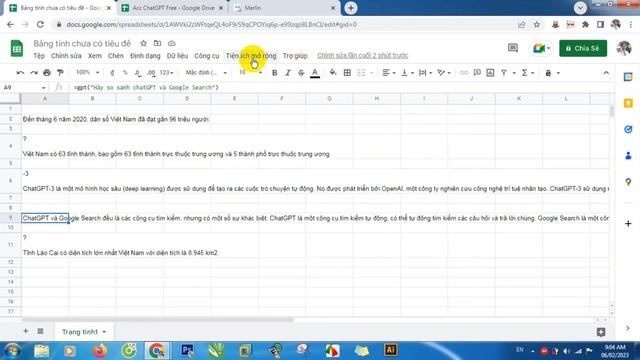Open text rotation dropdown
Viewport: 640px width, 360px height.
click(444, 73)
